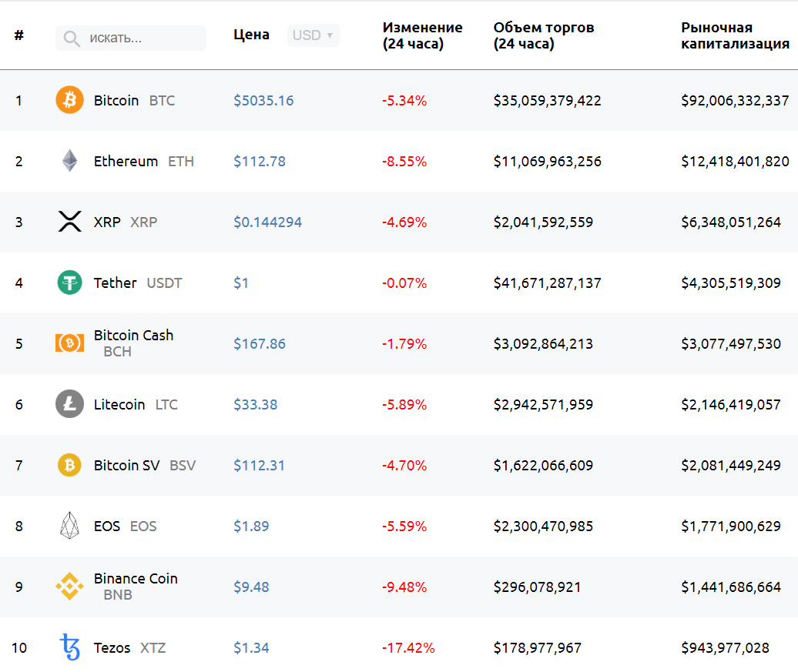
Task: Click the Tezos price link $1.34
Action: 251,648
